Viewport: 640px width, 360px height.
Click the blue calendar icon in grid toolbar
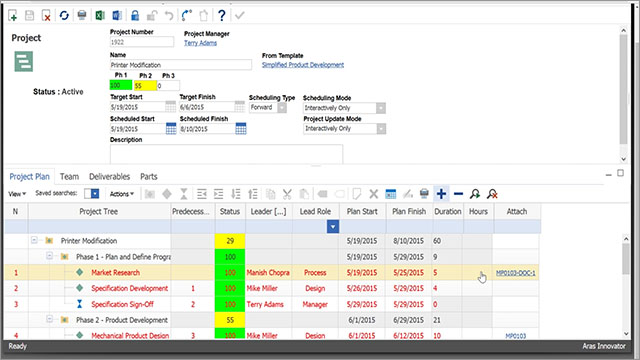pos(391,194)
